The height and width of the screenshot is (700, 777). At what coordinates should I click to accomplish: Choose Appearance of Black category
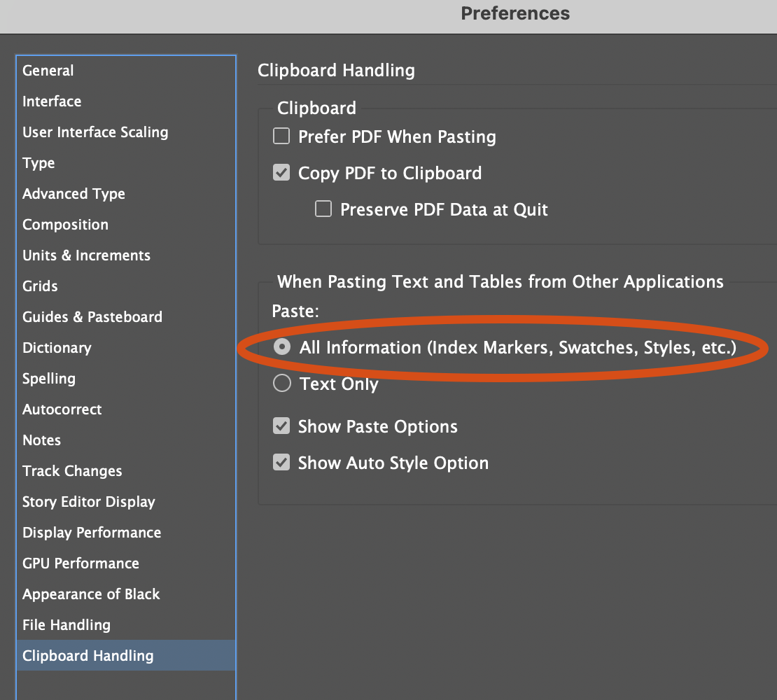[x=126, y=594]
